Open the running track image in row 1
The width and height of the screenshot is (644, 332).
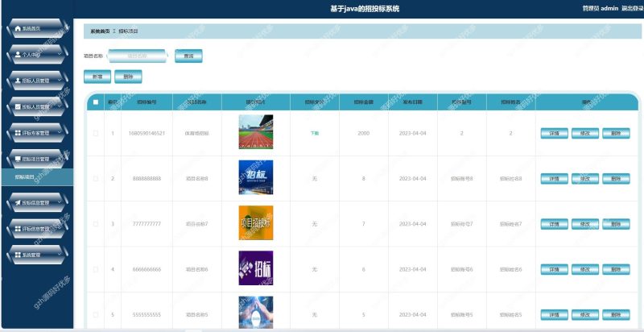[x=255, y=132]
